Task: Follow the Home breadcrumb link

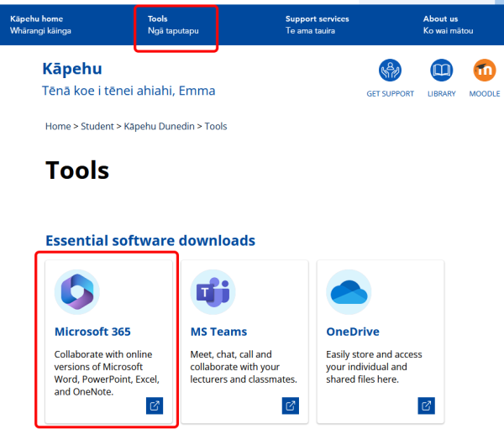Action: (x=58, y=126)
